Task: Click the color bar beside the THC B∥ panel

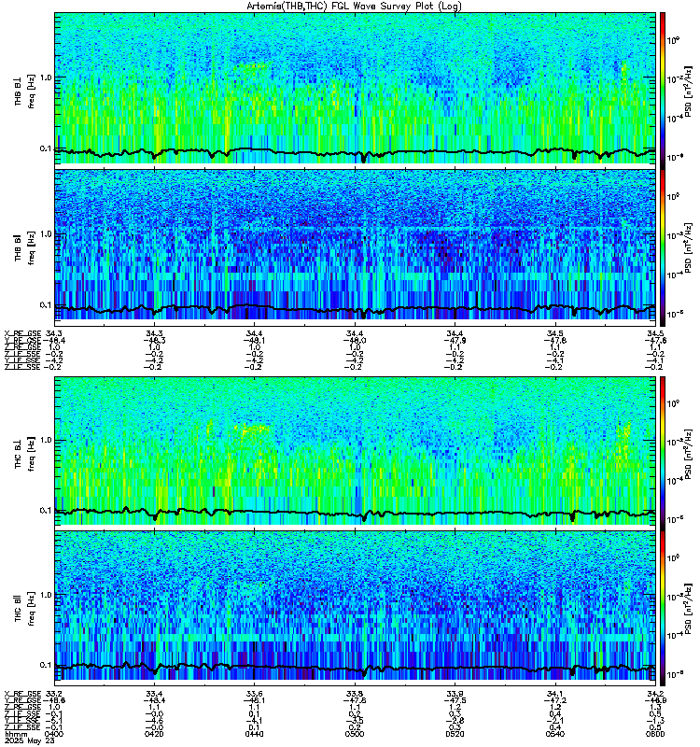Action: click(663, 609)
